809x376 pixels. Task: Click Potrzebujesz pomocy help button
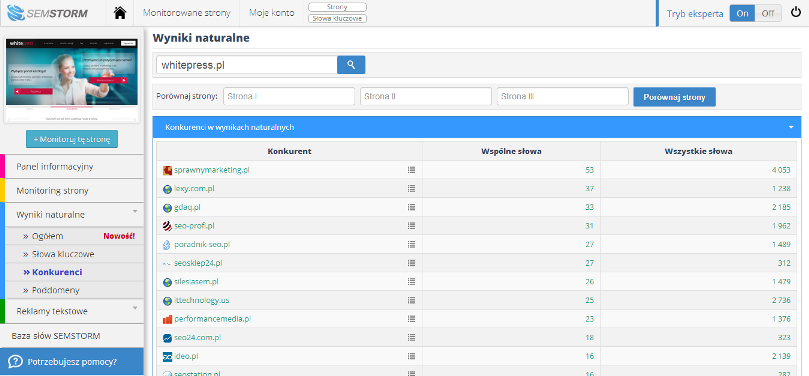pos(72,362)
